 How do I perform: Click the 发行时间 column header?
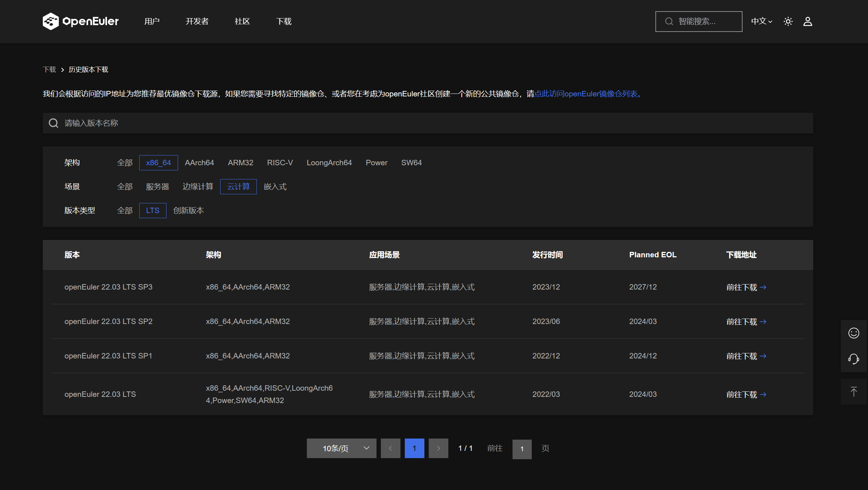[x=547, y=255]
